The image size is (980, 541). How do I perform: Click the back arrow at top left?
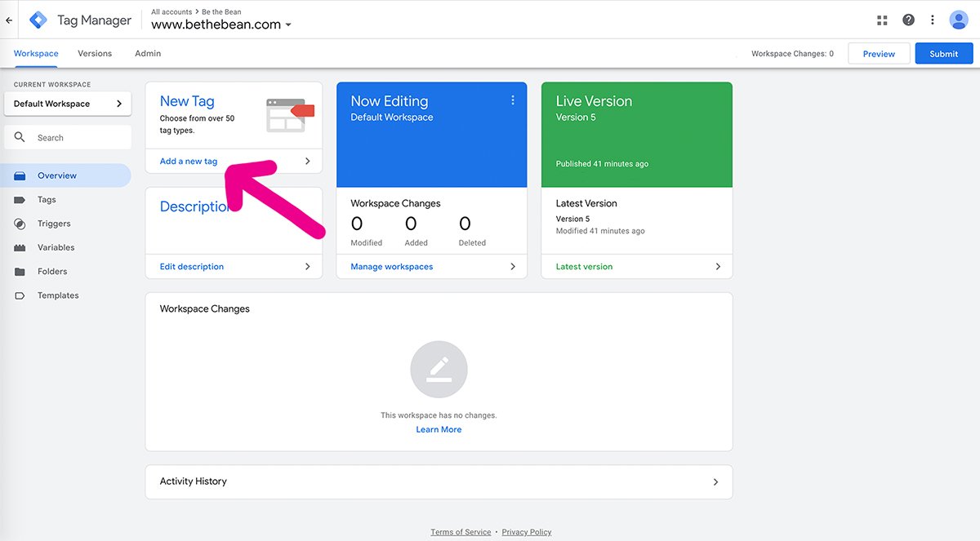click(9, 20)
